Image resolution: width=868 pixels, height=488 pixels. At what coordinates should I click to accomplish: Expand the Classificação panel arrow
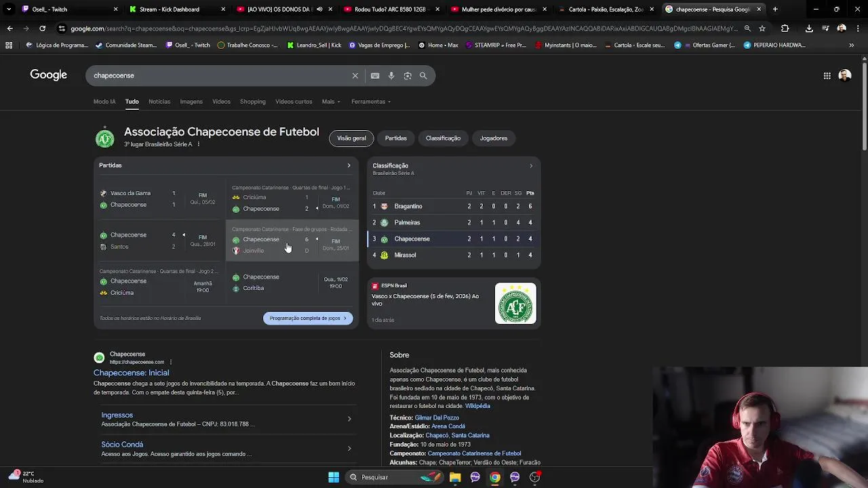coord(531,165)
